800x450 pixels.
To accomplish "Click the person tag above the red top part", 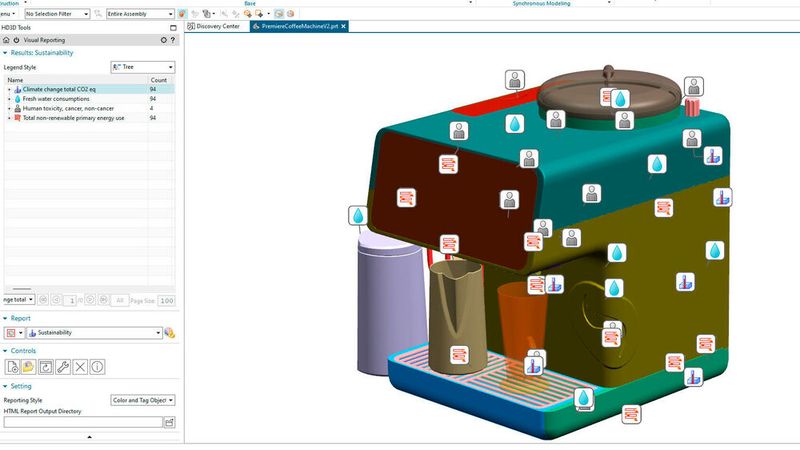I will 515,80.
